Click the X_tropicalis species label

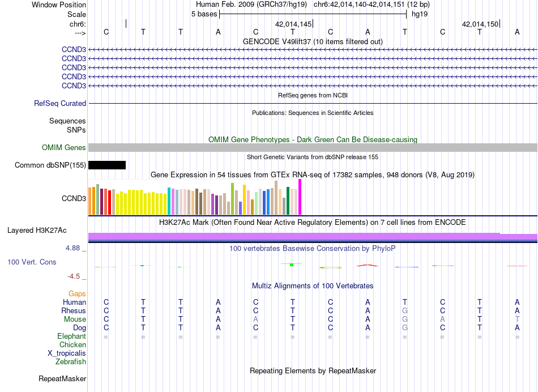click(67, 353)
